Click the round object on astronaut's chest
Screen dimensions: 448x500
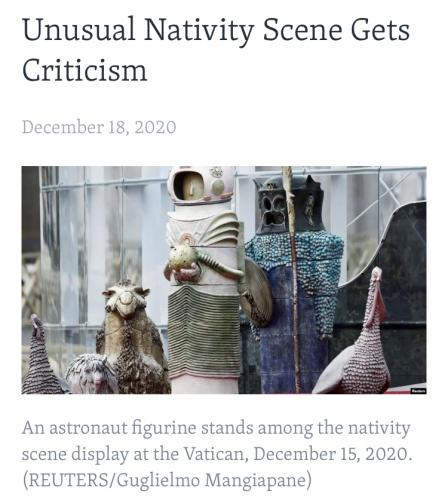point(182,258)
